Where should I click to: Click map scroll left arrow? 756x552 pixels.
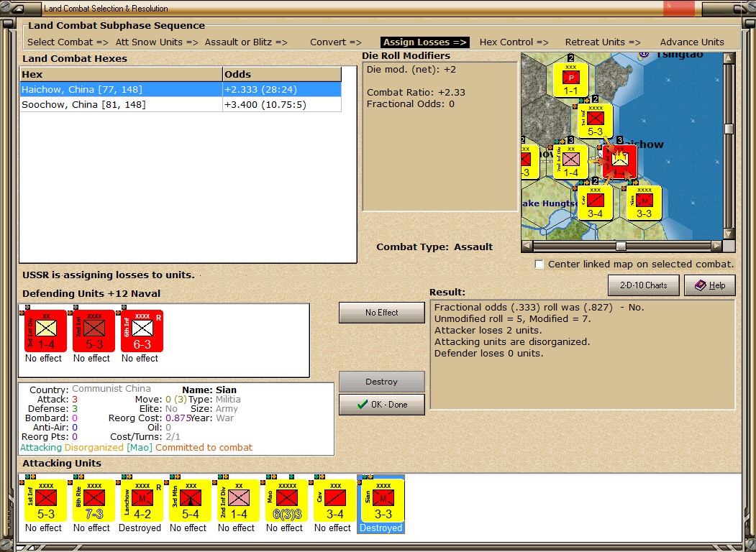[527, 246]
